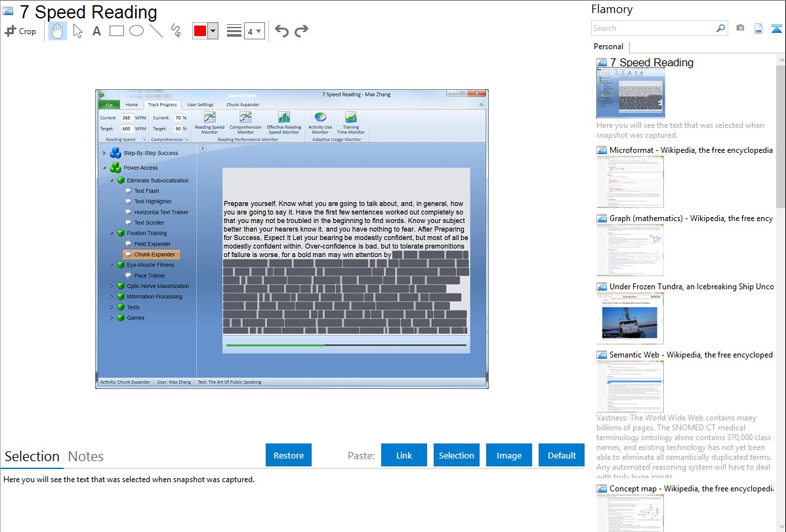Click the Image paste button

click(509, 455)
